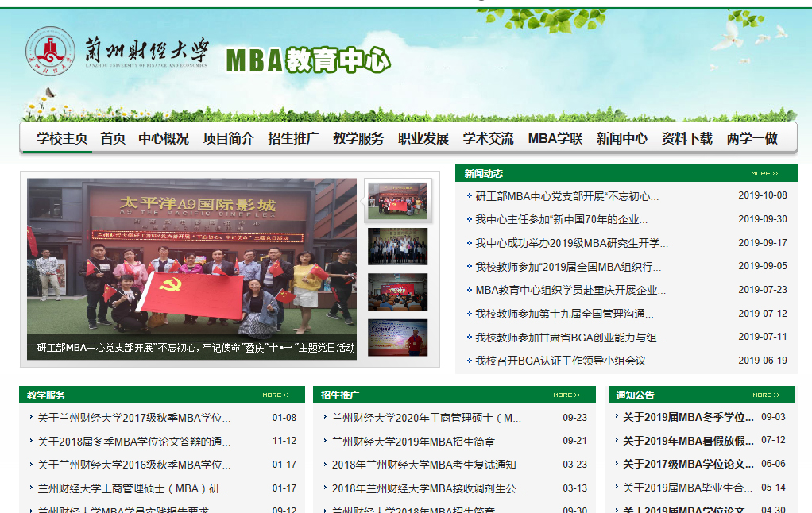Screen dimensions: 812x513
Task: Open the 中心概况 navigation menu
Action: [164, 138]
